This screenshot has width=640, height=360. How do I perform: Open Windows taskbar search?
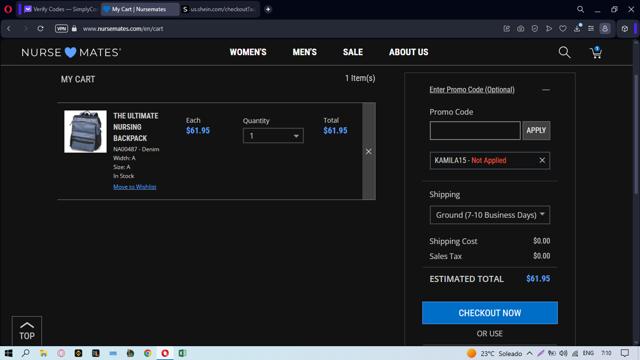[x=26, y=353]
